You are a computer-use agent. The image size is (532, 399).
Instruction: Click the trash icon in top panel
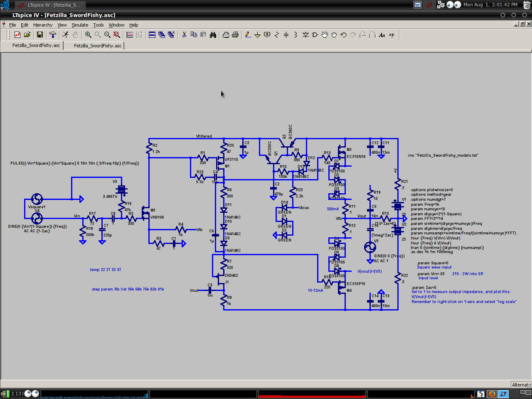coord(526,5)
